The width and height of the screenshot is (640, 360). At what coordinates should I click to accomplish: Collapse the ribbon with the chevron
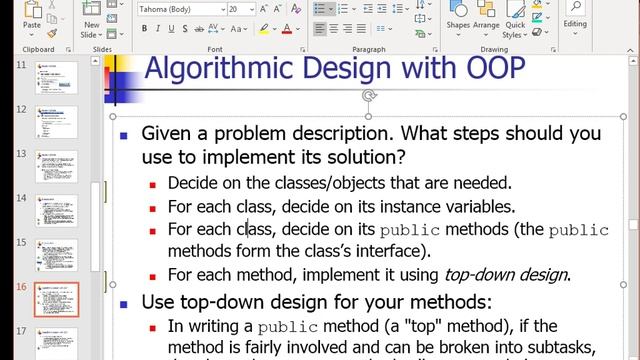(630, 50)
